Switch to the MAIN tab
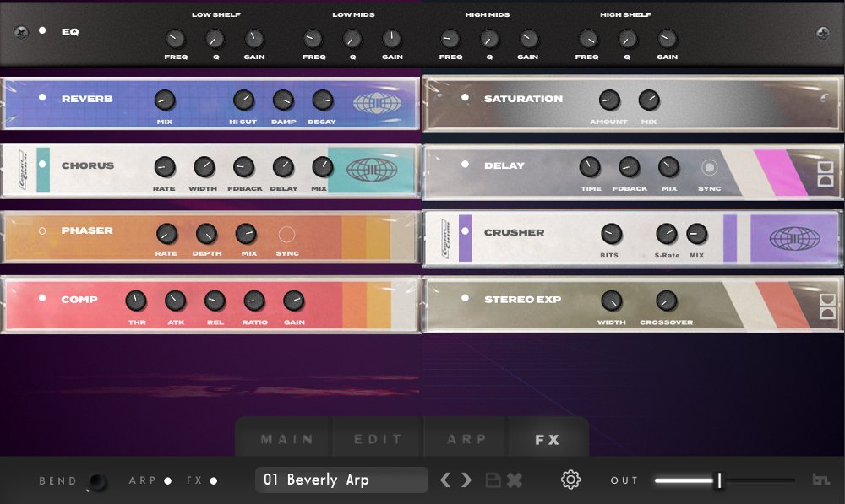845x504 pixels. coord(286,439)
